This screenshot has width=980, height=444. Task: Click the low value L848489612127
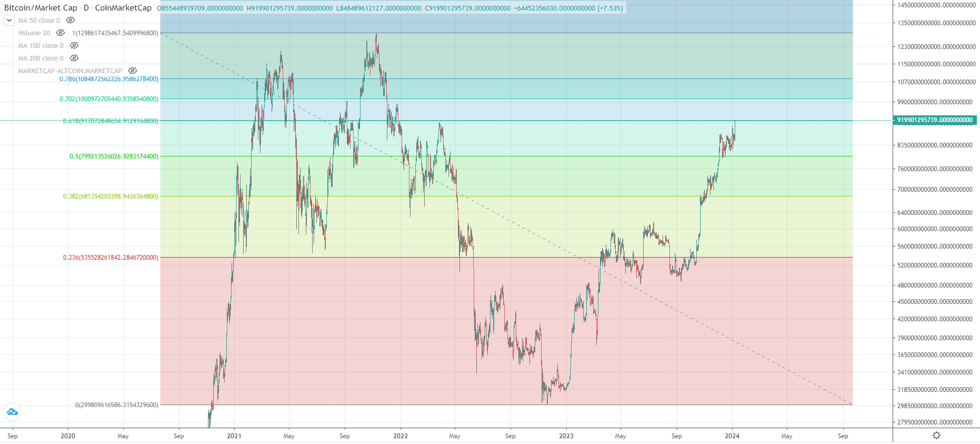378,8
